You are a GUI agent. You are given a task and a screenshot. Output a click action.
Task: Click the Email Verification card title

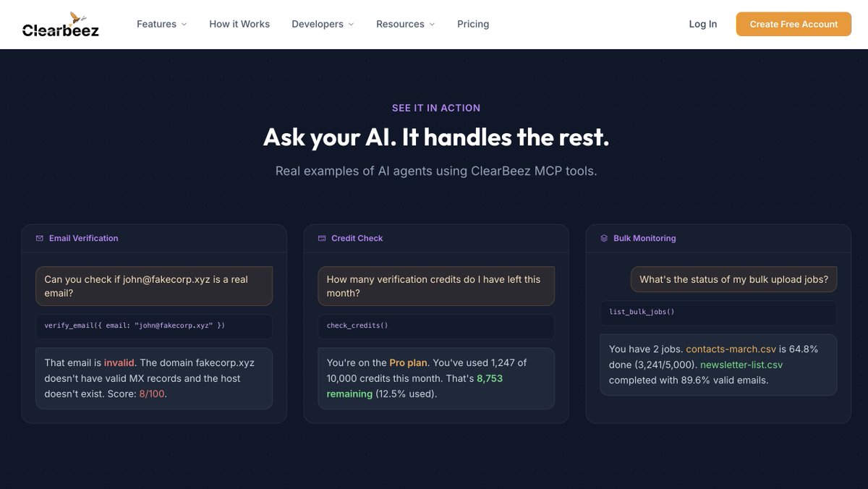[83, 238]
